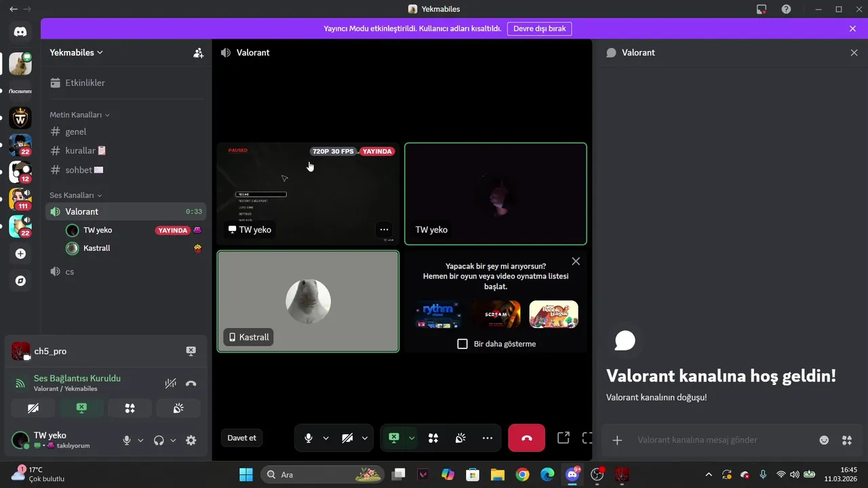This screenshot has width=868, height=488.
Task: Focus the TW yeko camera tile
Action: point(496,194)
